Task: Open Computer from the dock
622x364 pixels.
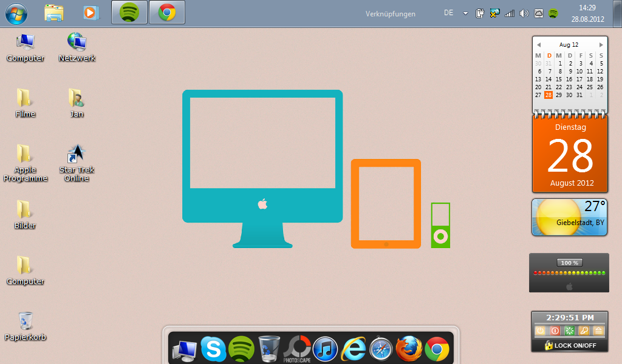Action: pos(185,350)
